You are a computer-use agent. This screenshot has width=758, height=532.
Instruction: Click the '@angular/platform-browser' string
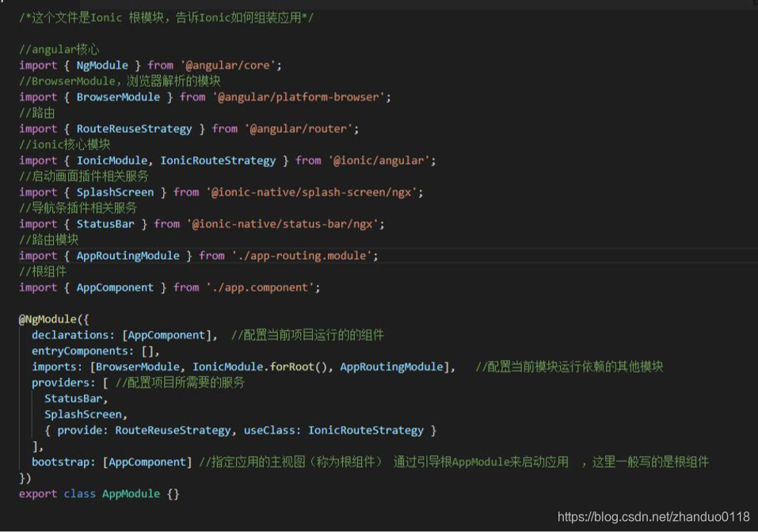point(299,97)
